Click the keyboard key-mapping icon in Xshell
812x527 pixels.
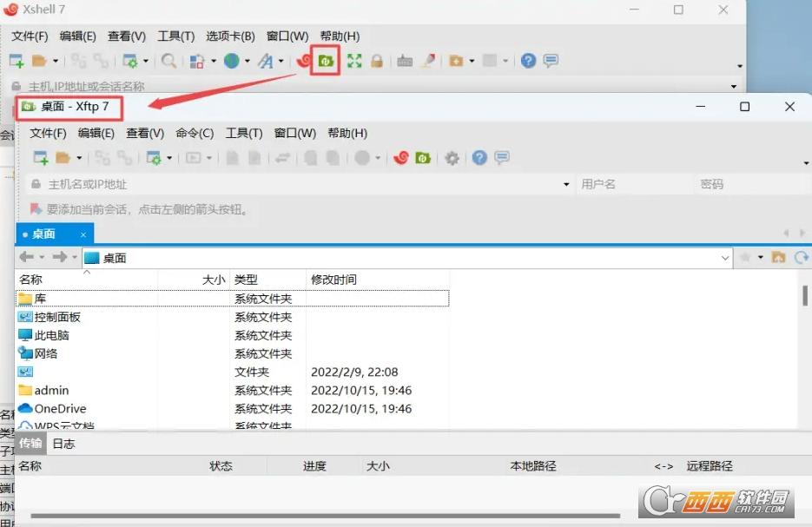(405, 61)
